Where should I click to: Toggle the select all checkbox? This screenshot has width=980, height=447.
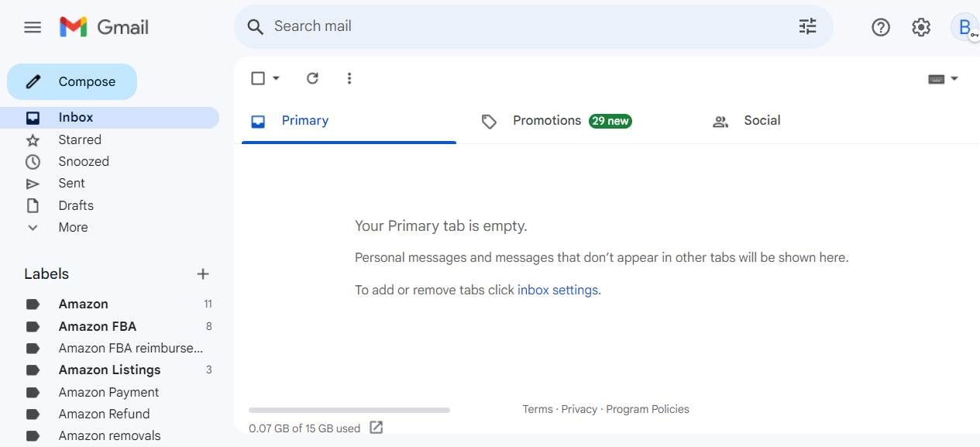coord(258,78)
